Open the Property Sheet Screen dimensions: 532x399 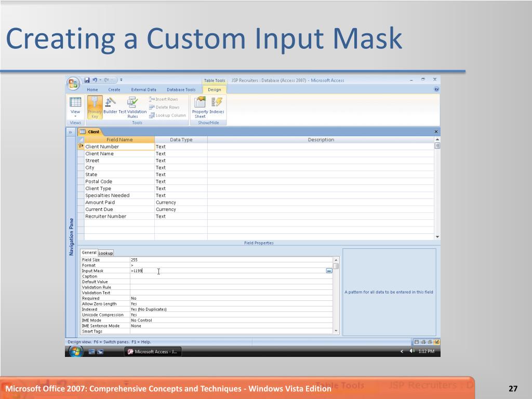(x=200, y=107)
